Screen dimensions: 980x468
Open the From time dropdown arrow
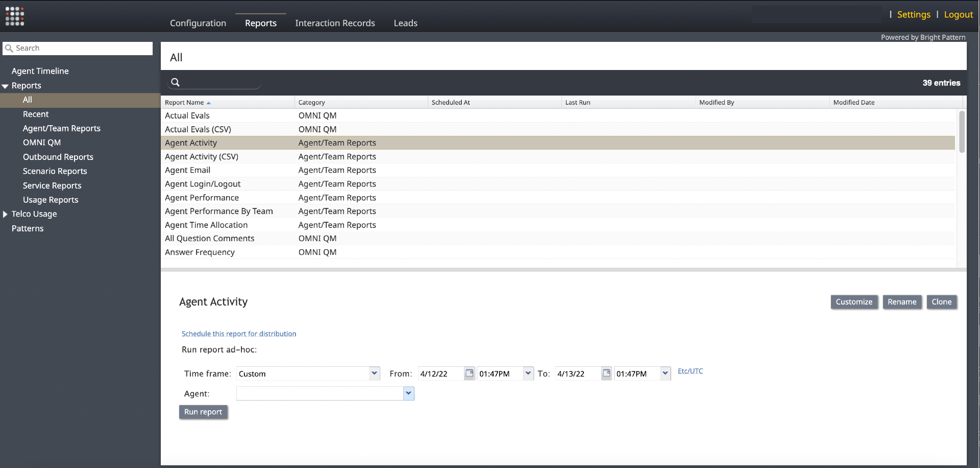coord(528,373)
